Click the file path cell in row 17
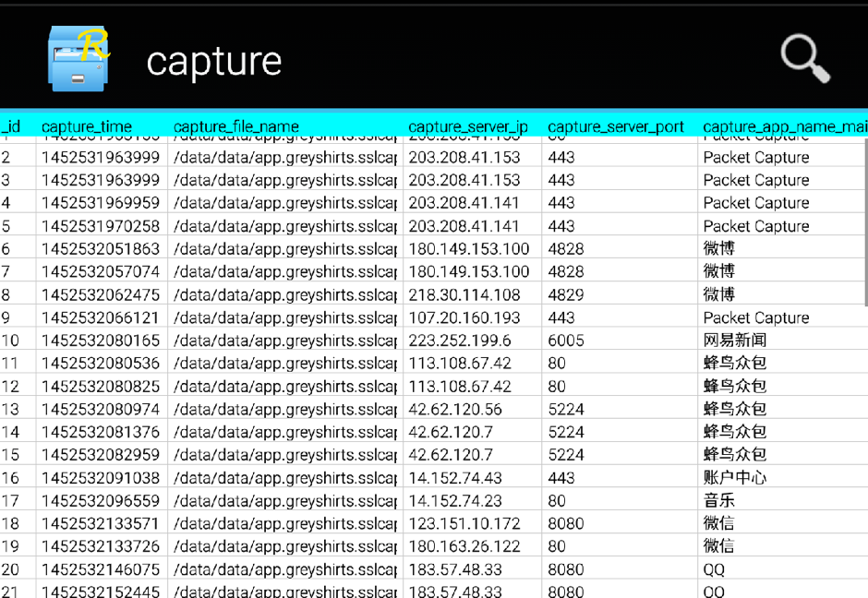The image size is (868, 598). pyautogui.click(x=285, y=500)
